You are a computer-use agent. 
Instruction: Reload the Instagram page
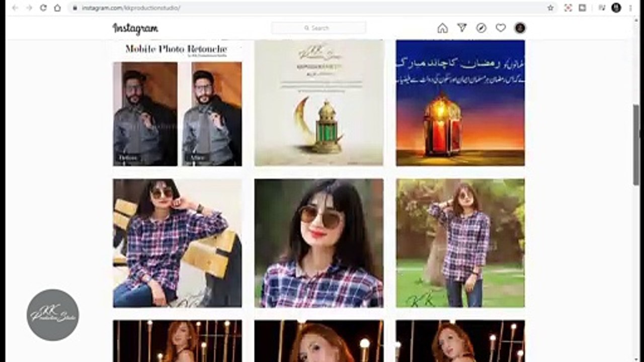43,8
